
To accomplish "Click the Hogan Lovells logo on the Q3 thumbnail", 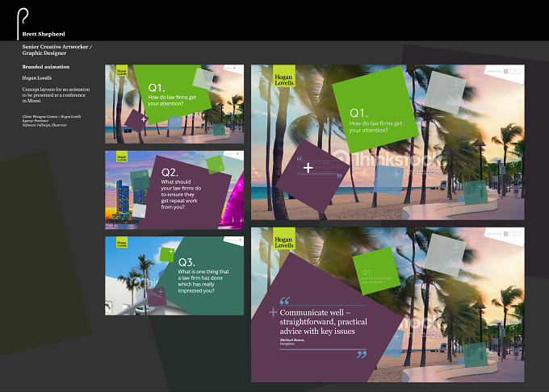I will click(122, 243).
